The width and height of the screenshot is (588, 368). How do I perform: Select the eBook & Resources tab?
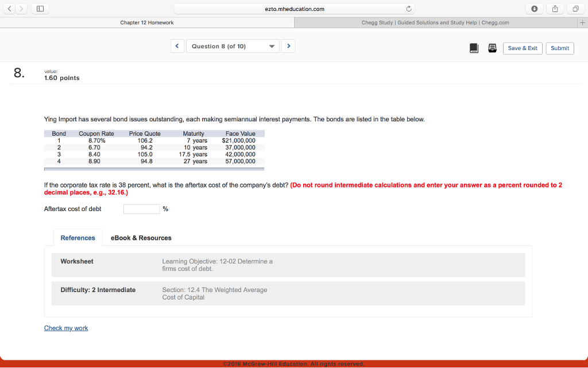tap(141, 237)
